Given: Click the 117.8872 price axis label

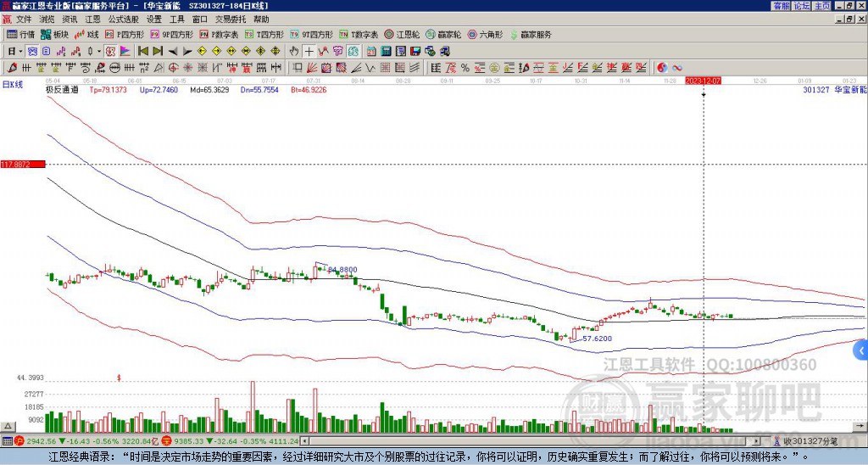Looking at the screenshot, I should tap(23, 164).
